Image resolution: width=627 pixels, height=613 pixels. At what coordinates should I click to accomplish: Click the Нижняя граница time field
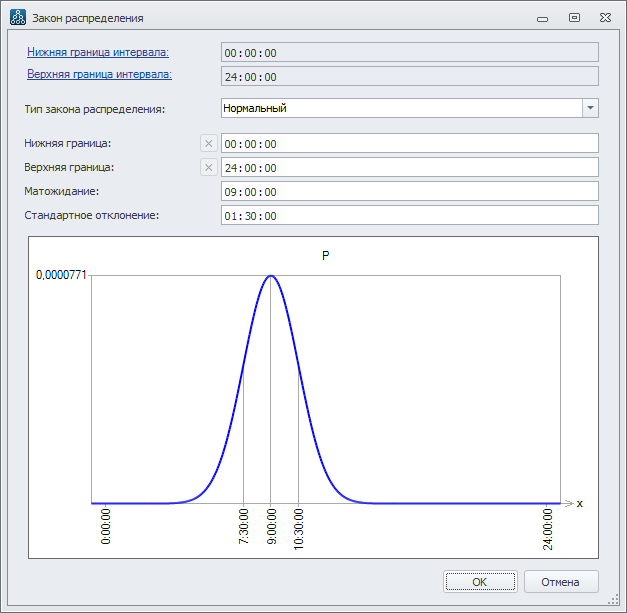[x=409, y=144]
